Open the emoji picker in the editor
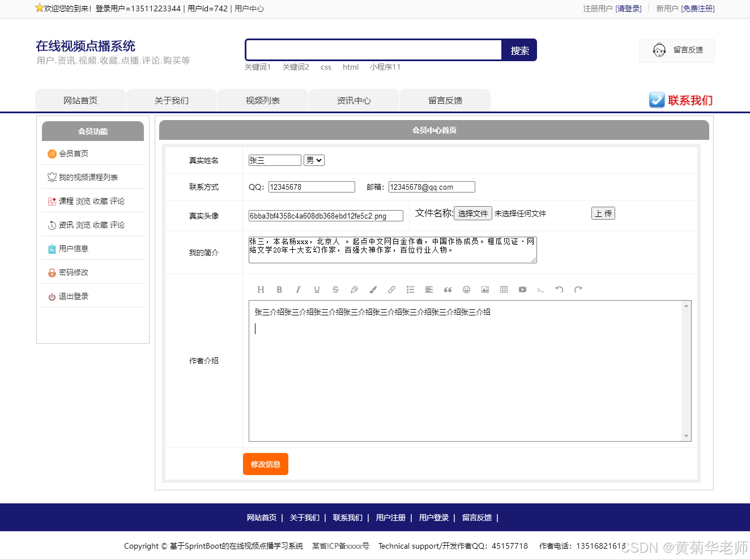 pyautogui.click(x=466, y=289)
